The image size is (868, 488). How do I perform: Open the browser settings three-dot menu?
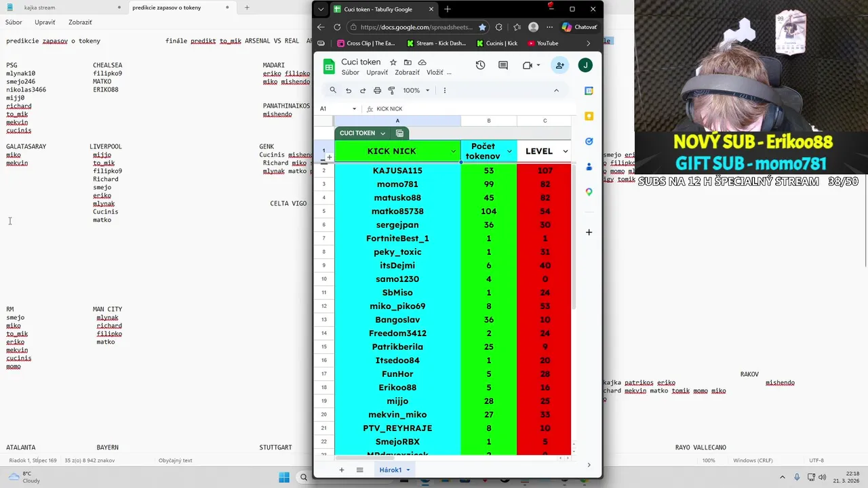tap(550, 27)
